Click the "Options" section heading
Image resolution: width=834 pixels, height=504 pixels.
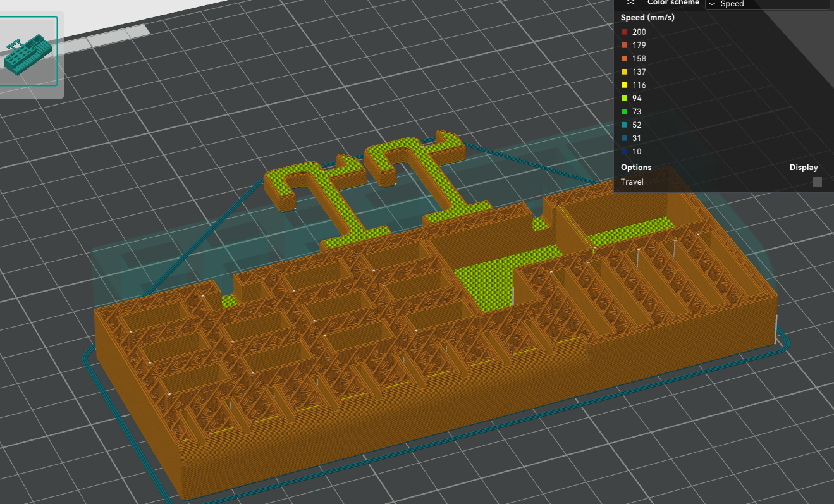[636, 168]
